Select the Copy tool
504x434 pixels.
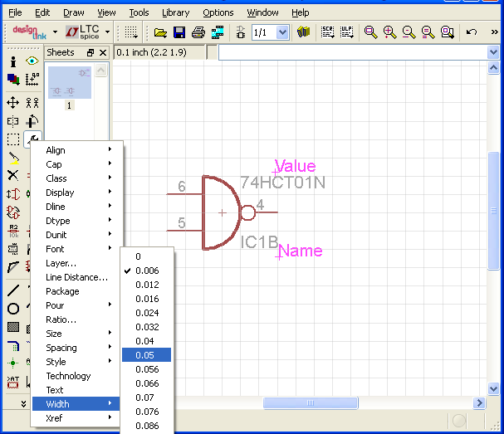32,103
